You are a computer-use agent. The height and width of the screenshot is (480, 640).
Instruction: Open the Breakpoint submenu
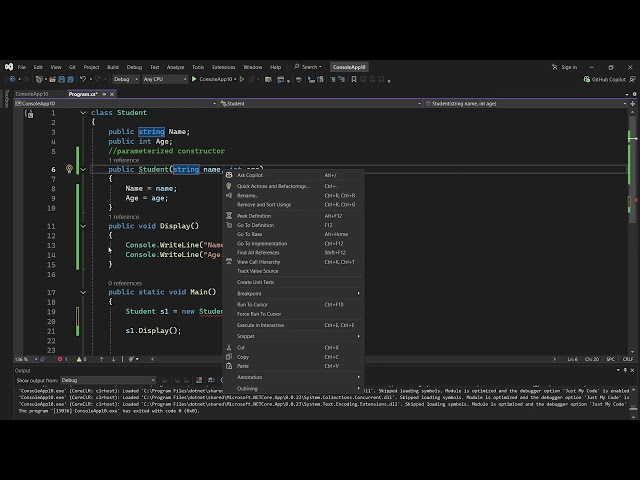click(x=293, y=293)
